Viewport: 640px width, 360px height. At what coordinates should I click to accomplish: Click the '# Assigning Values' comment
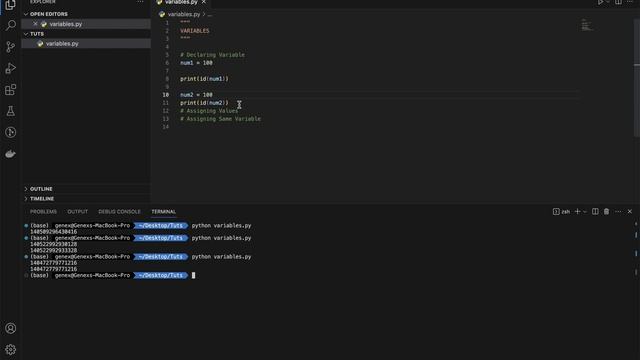point(209,111)
